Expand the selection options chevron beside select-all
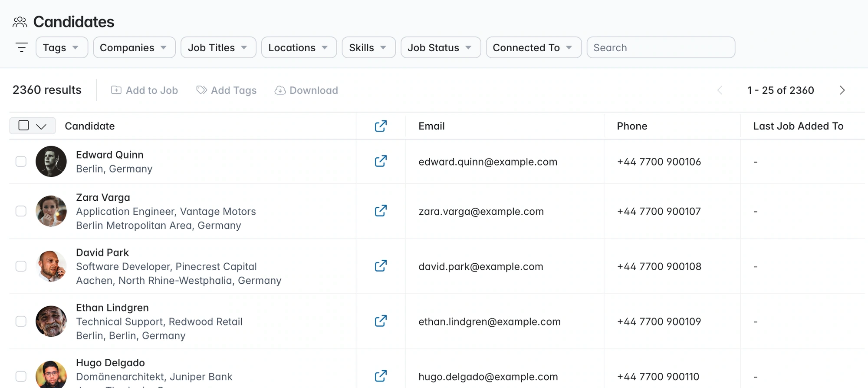The image size is (868, 388). coord(41,126)
